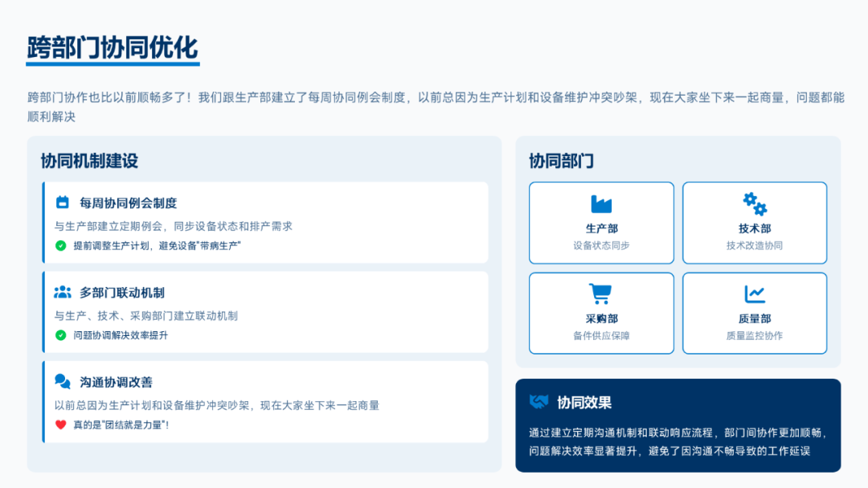868x488 pixels.
Task: Click the handshake icon beside 协同效果
Action: tap(538, 402)
